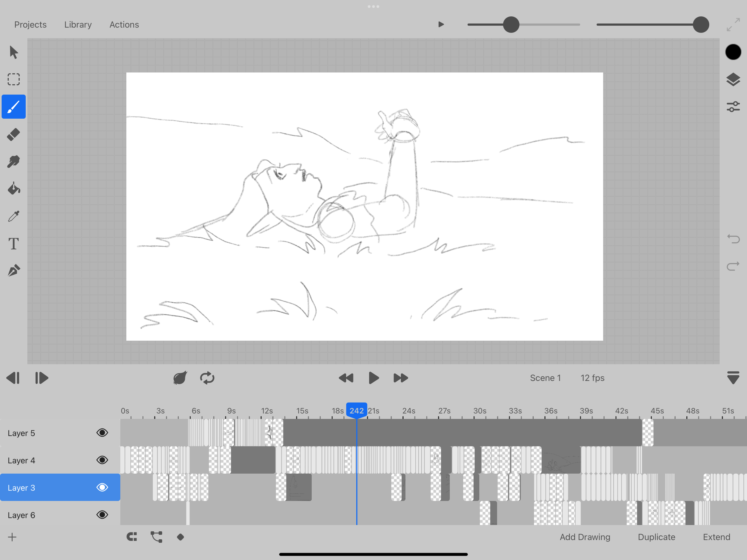
Task: Open brush settings sliders icon
Action: pyautogui.click(x=733, y=107)
